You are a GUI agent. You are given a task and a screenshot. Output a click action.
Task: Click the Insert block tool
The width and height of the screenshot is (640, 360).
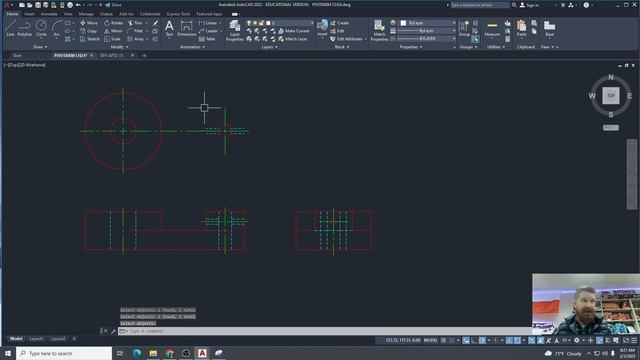coord(322,28)
